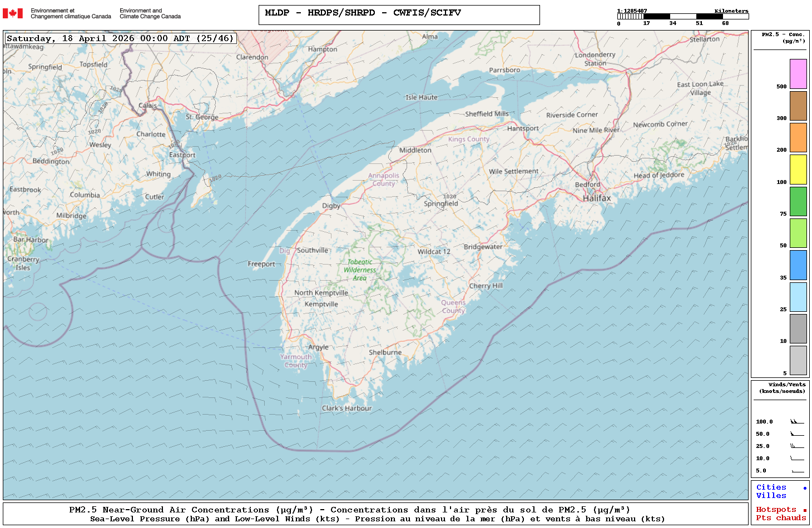This screenshot has width=812, height=528.
Task: Click the Yarmouth County label
Action: [296, 361]
